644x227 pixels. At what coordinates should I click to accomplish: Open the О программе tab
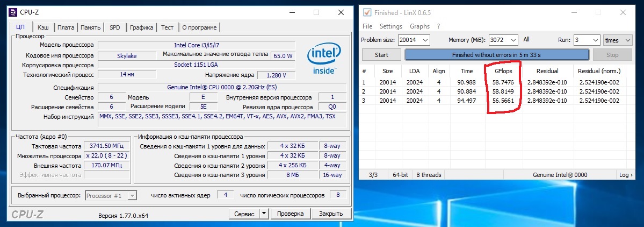coord(199,27)
